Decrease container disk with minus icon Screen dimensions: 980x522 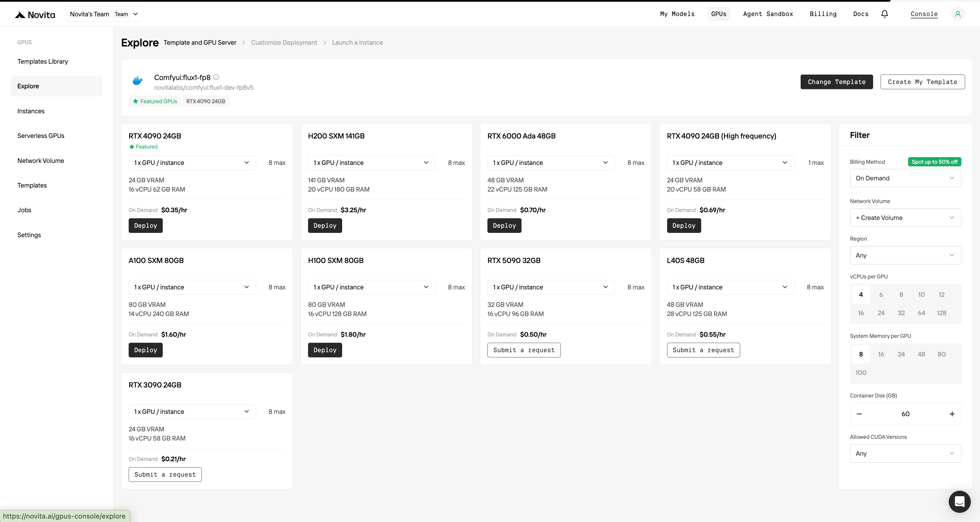[859, 414]
